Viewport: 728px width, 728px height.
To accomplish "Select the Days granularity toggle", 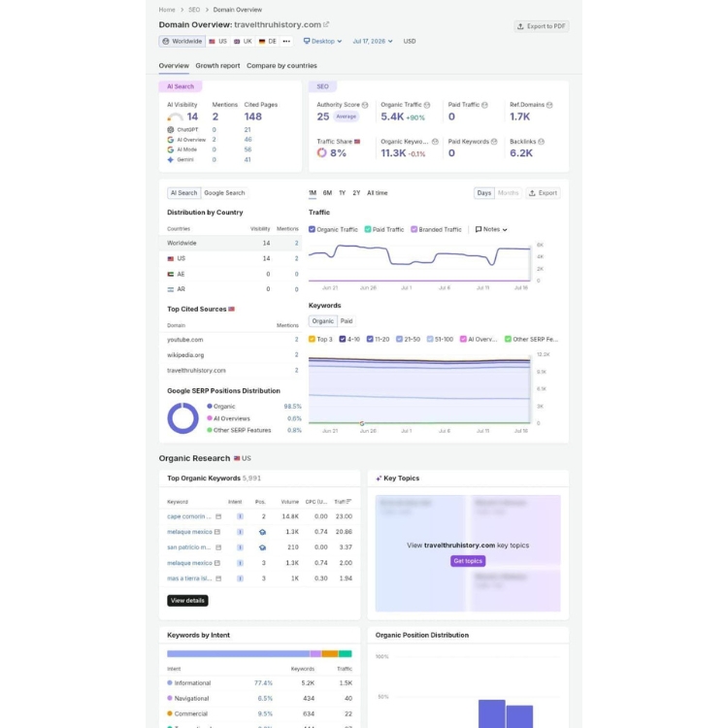I will pyautogui.click(x=483, y=193).
